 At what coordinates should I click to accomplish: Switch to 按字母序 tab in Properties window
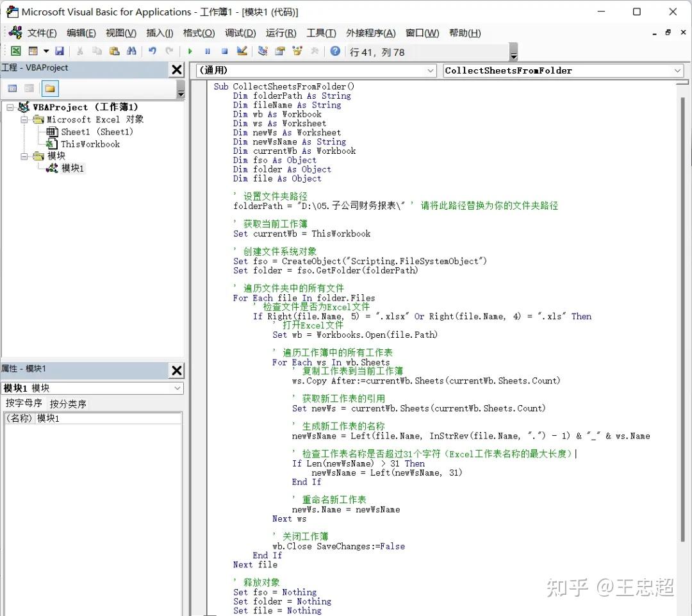coord(26,403)
